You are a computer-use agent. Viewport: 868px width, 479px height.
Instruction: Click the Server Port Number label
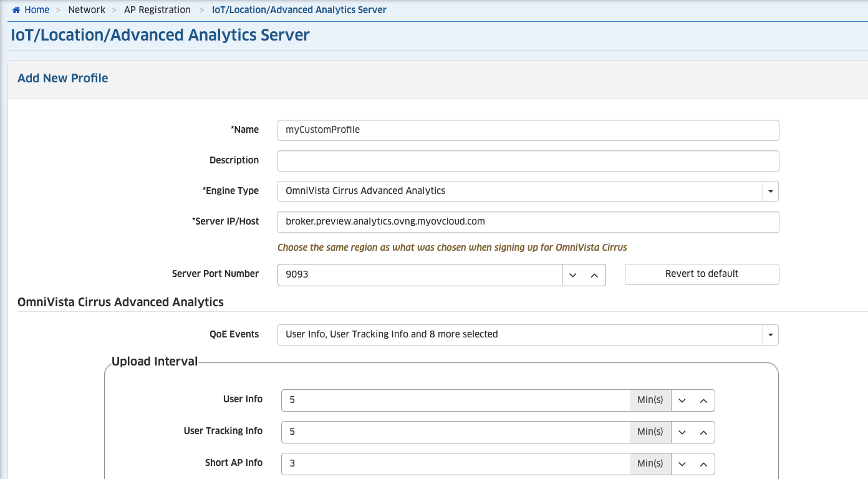215,274
